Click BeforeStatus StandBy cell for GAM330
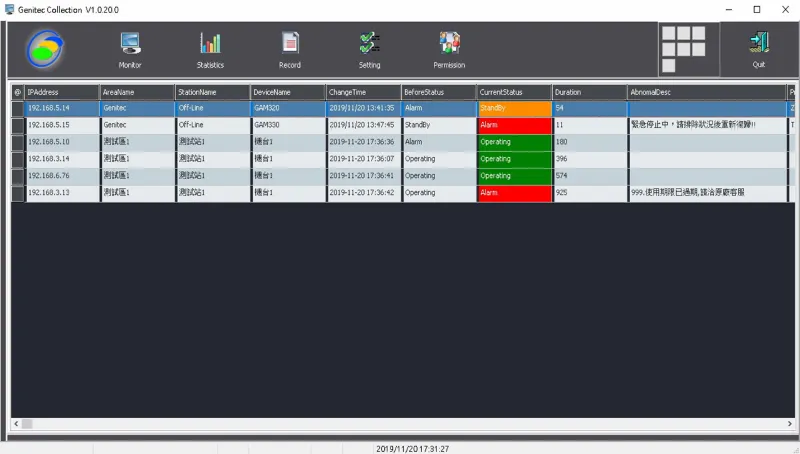Image resolution: width=800 pixels, height=454 pixels. tap(439, 125)
